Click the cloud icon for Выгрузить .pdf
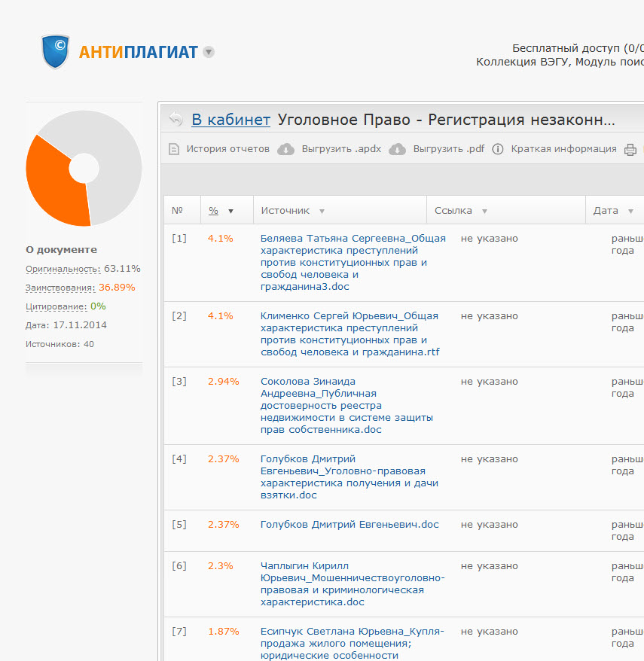Viewport: 644px width, 661px height. pyautogui.click(x=397, y=149)
